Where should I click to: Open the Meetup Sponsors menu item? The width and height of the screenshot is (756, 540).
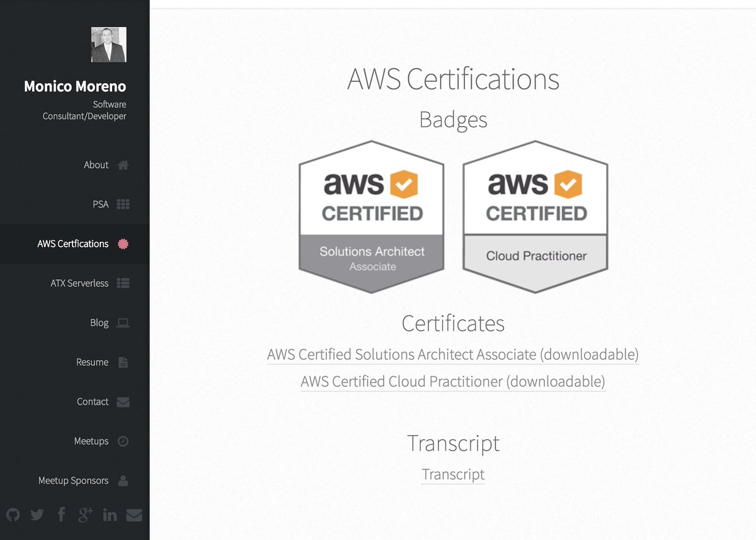click(x=74, y=481)
